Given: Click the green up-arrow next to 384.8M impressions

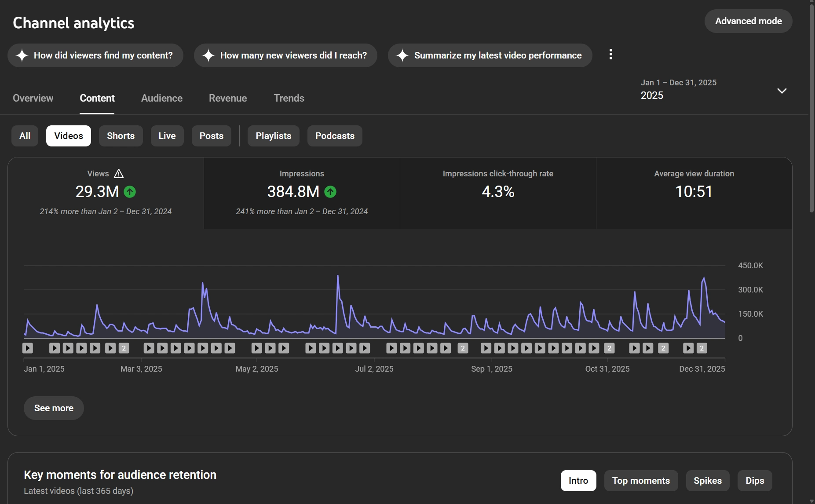Looking at the screenshot, I should tap(330, 192).
